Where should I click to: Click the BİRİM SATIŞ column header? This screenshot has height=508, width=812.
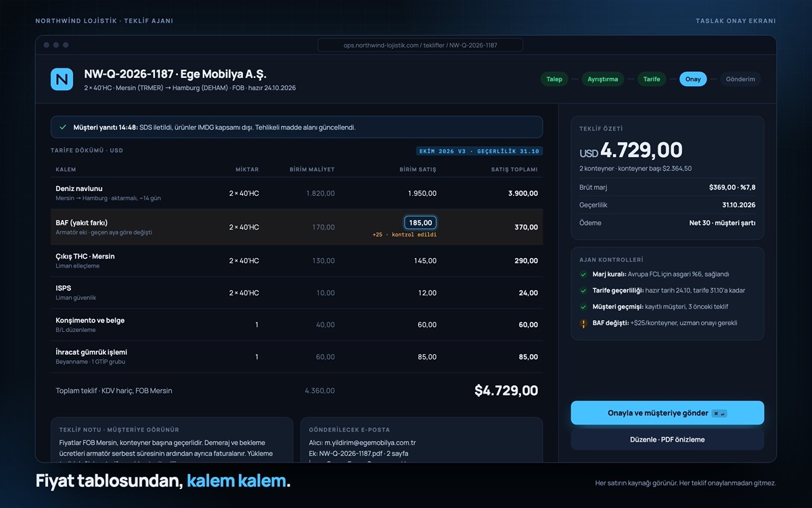(x=418, y=169)
